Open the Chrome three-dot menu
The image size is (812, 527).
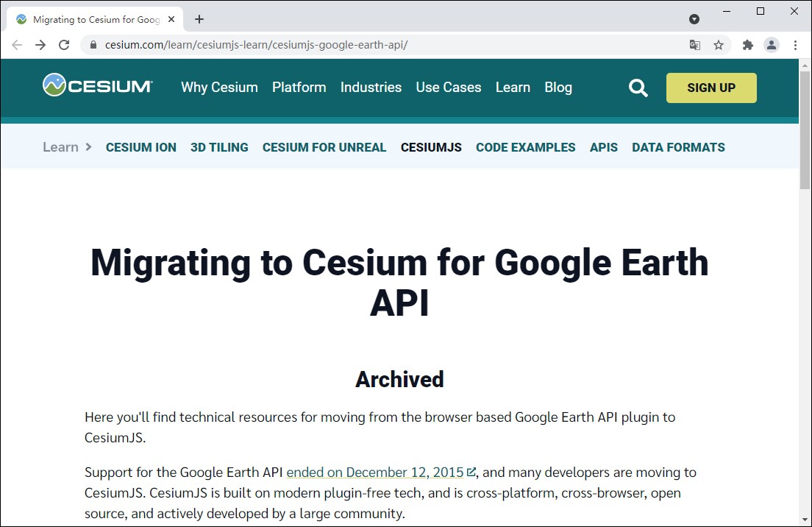coord(795,44)
